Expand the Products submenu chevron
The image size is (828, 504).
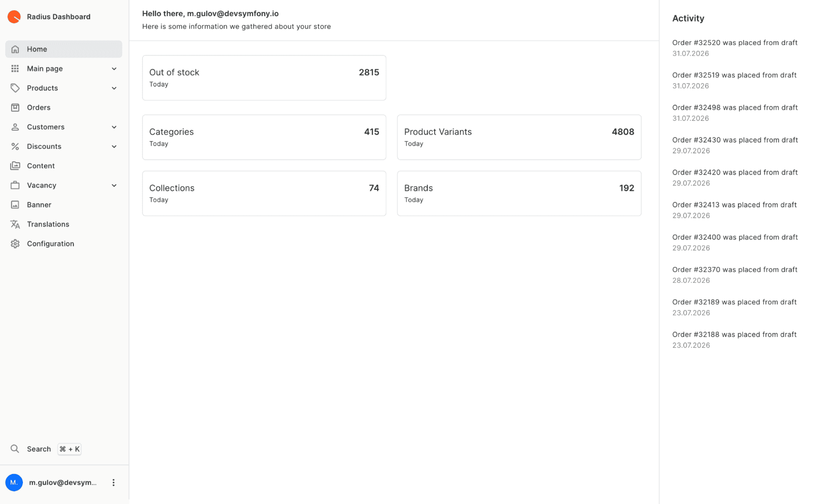(x=114, y=88)
